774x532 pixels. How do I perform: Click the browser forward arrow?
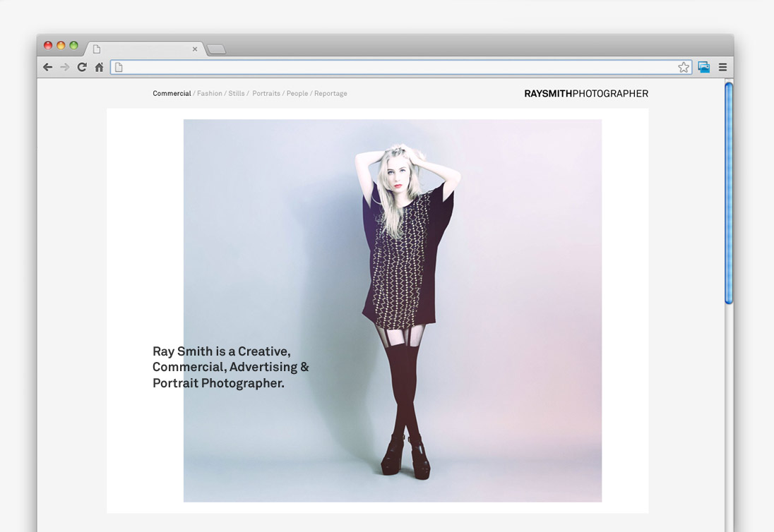[x=64, y=67]
